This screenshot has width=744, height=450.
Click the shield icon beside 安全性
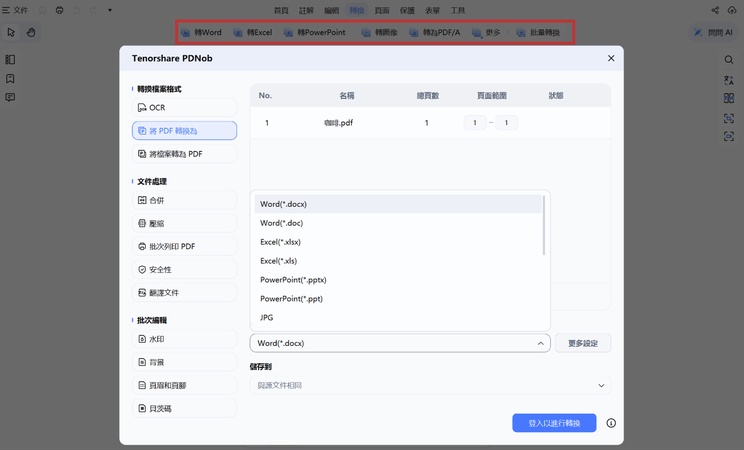[142, 270]
